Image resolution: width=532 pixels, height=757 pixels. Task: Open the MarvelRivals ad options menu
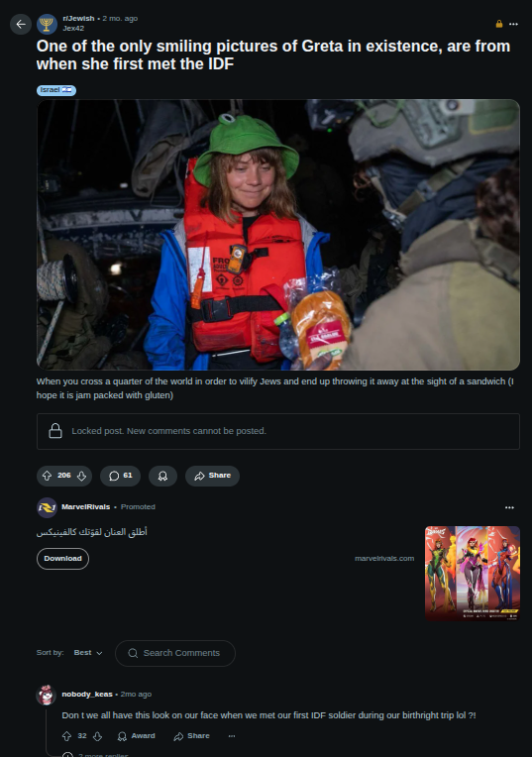point(509,507)
